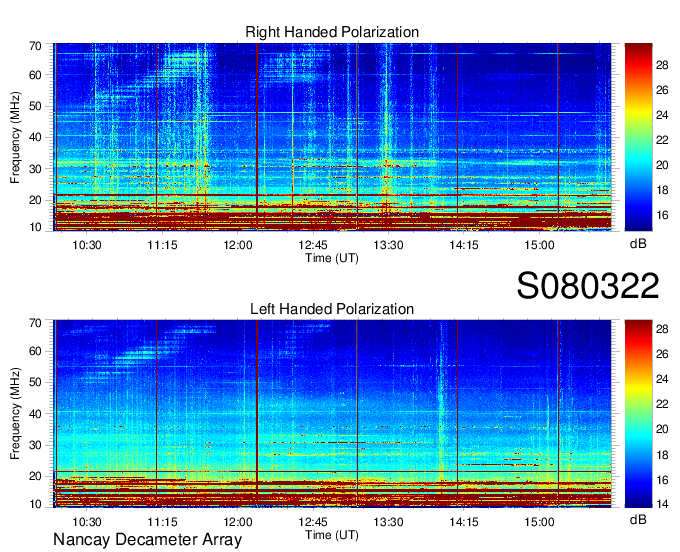Click the left-handed polarization spectrogram image

point(332,414)
